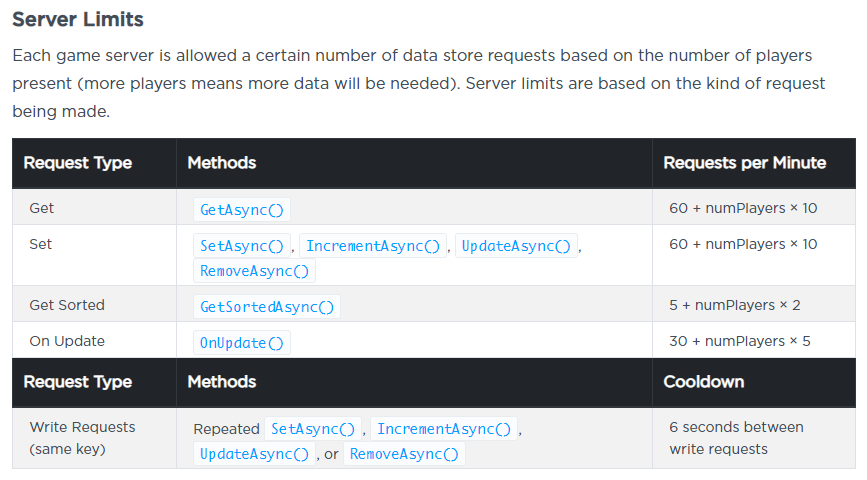
Task: Open the GetAsync() method link
Action: pyautogui.click(x=242, y=210)
